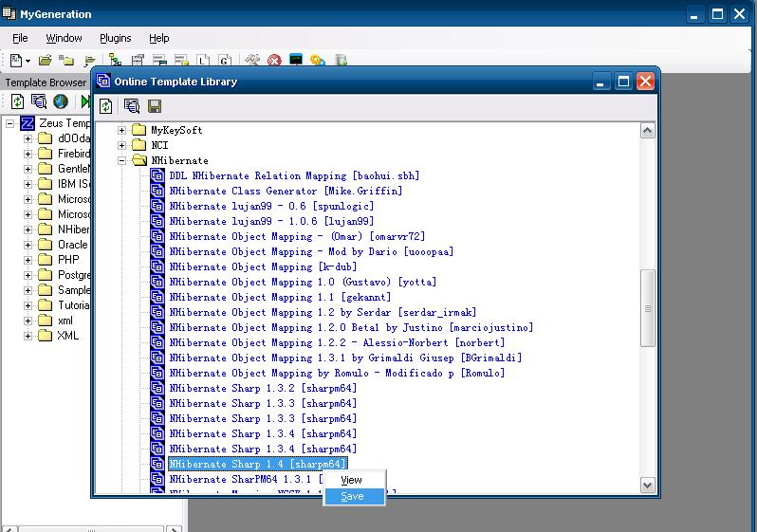Expand the Oracle folder node
757x532 pixels.
(x=28, y=245)
